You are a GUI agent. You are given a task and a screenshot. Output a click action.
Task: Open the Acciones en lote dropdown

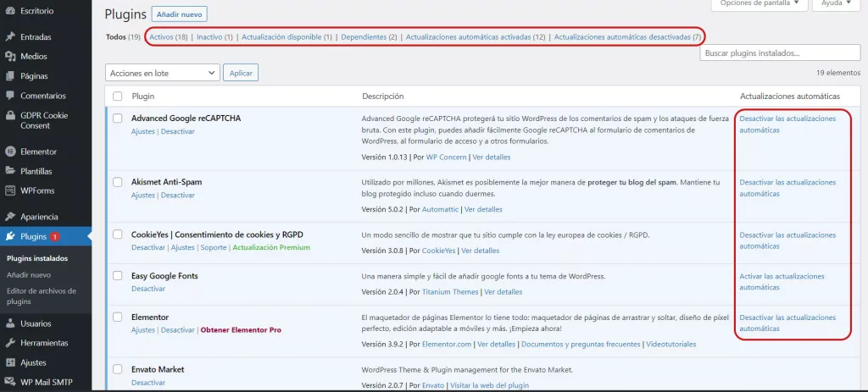(162, 74)
